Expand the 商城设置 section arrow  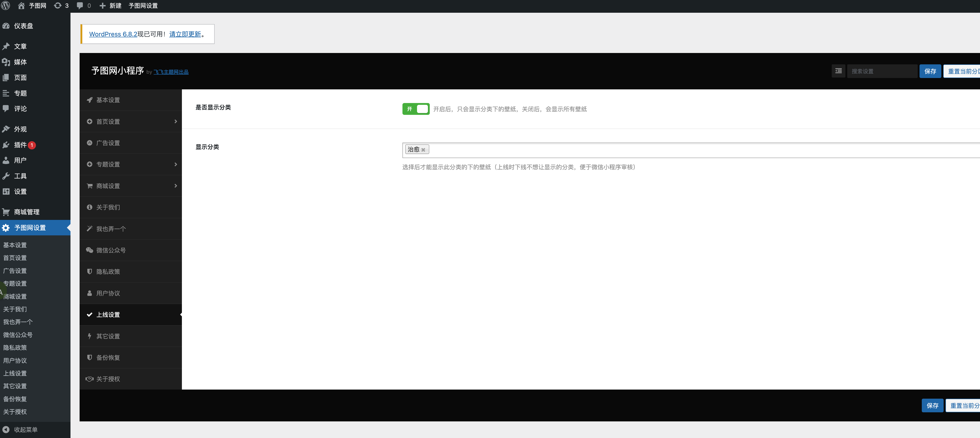coord(175,186)
